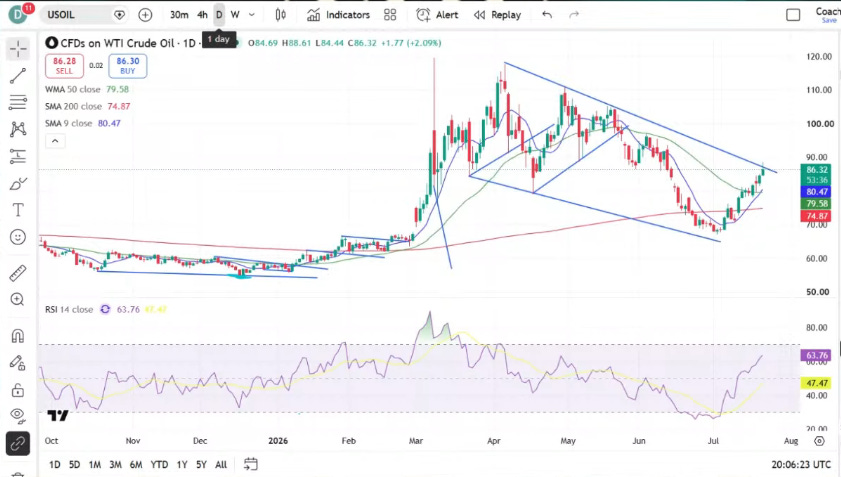
Task: Toggle magnet mode for drawings
Action: (18, 336)
